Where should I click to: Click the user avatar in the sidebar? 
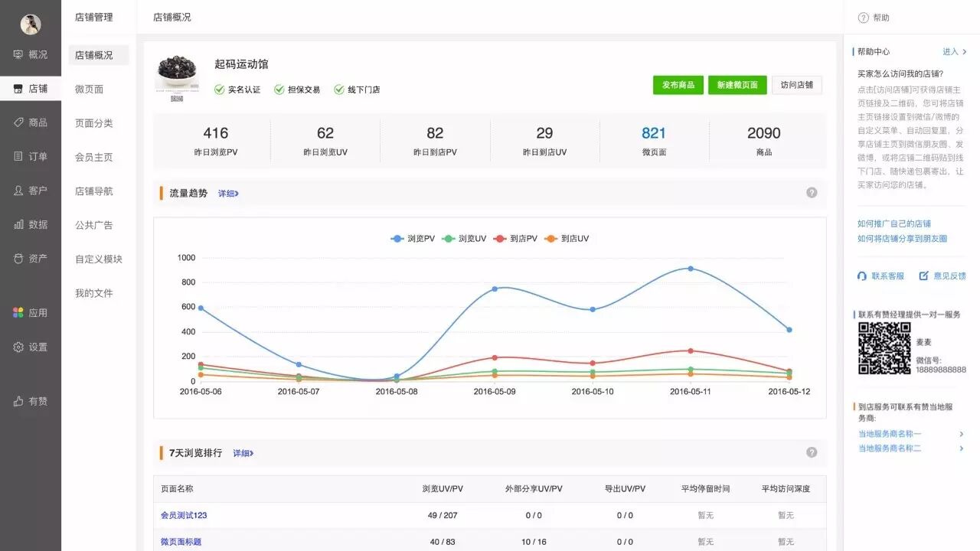click(31, 24)
